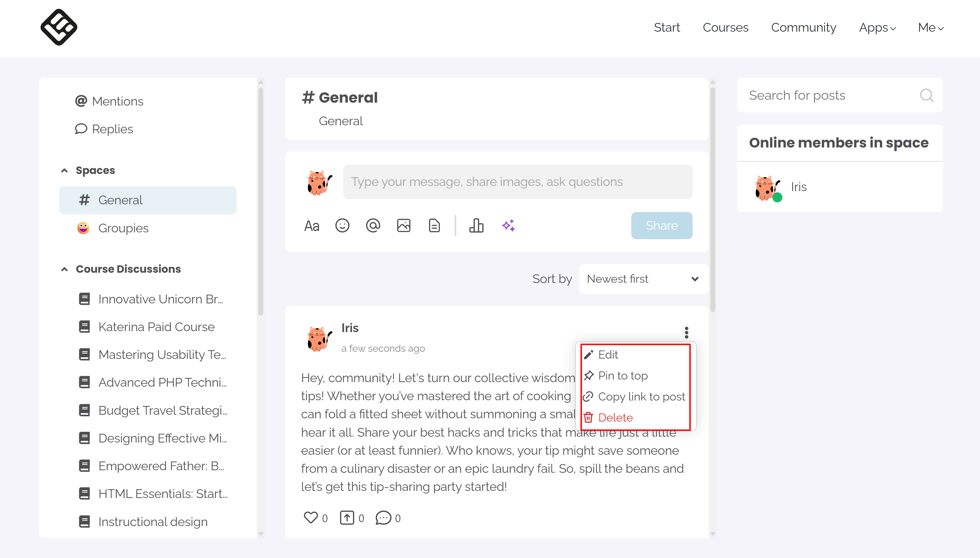Upvote the post with arrow icon
Screen dimensions: 980x558
(x=346, y=517)
